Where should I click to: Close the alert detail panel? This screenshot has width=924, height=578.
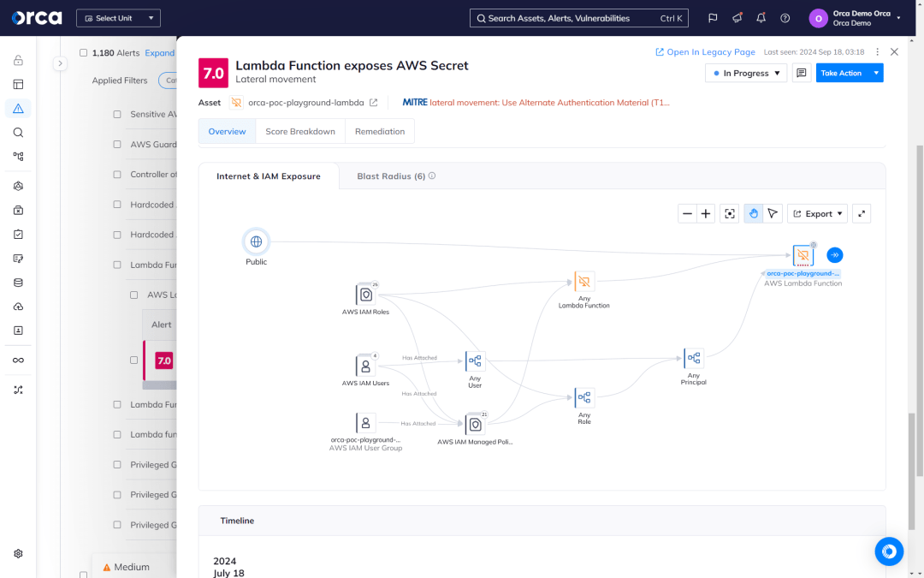pos(894,52)
